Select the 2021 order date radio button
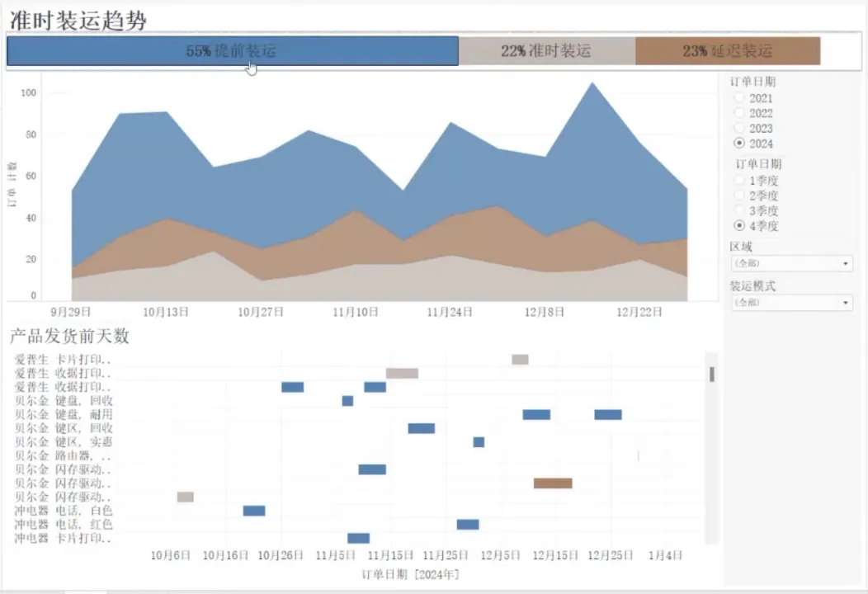868x594 pixels. click(x=739, y=98)
